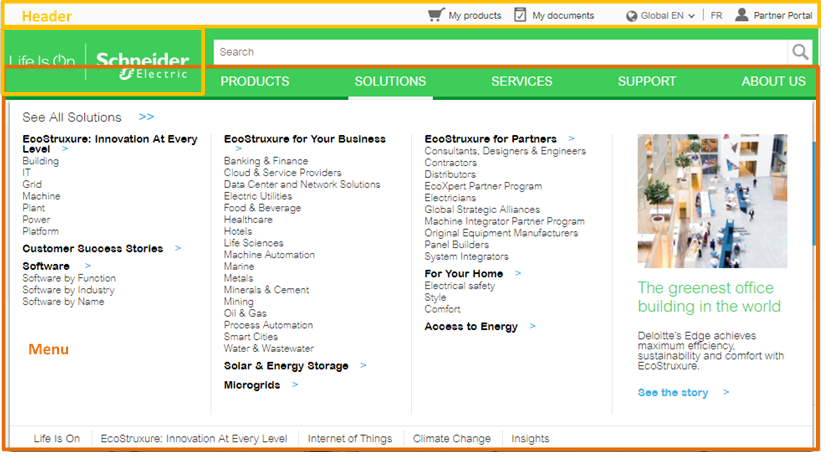Open the SERVICES menu
The image size is (825, 457).
[521, 82]
